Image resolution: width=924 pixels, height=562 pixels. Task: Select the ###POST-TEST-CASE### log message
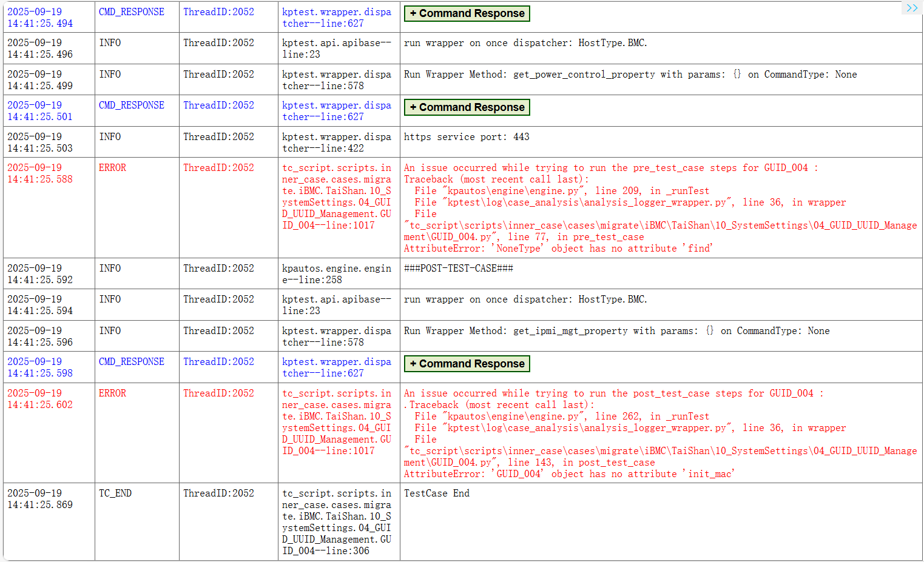pyautogui.click(x=459, y=269)
